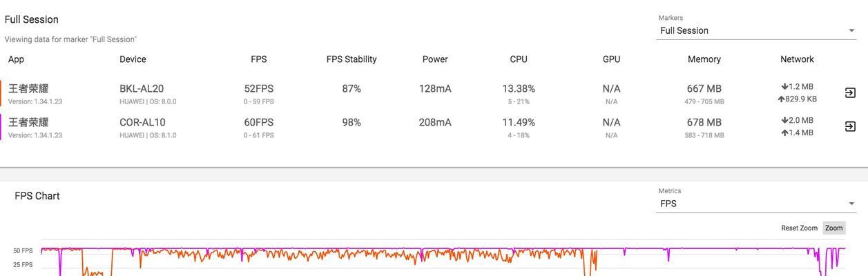Image resolution: width=868 pixels, height=276 pixels.
Task: Click the Memory column header
Action: [x=704, y=59]
